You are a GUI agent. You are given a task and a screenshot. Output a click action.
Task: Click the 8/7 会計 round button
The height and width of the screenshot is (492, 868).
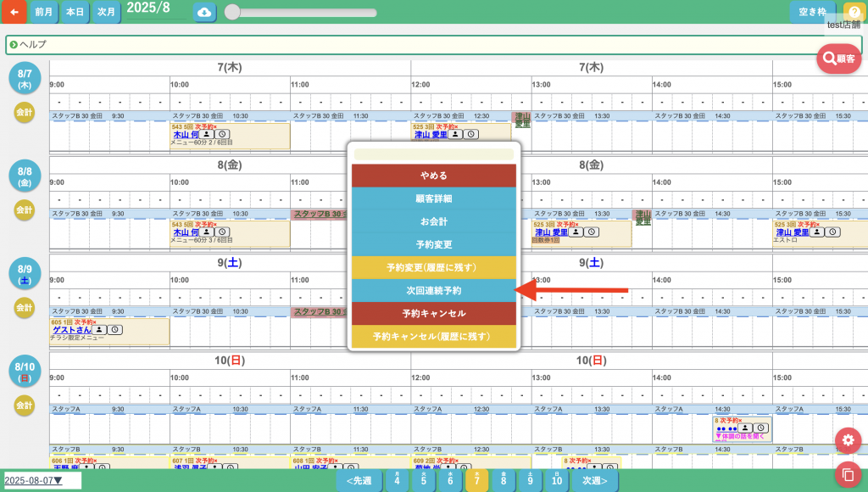pos(25,111)
